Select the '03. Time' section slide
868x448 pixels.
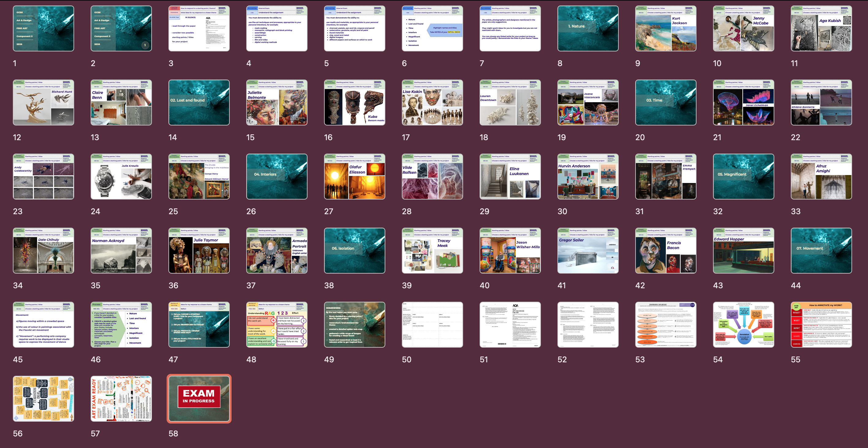[666, 103]
